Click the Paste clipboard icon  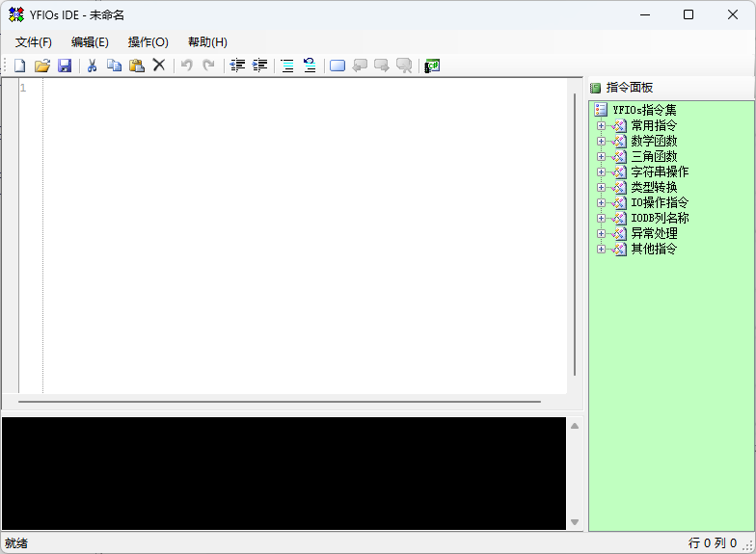(137, 66)
